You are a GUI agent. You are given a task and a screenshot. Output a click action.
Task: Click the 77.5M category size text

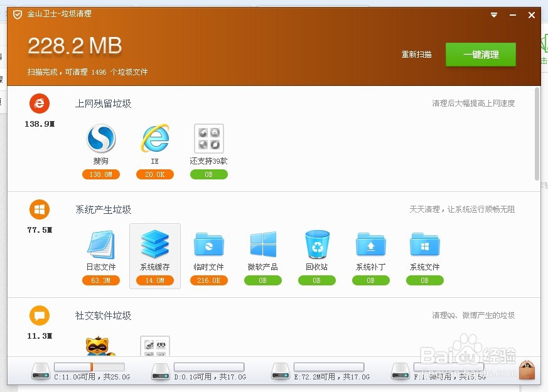tap(40, 230)
